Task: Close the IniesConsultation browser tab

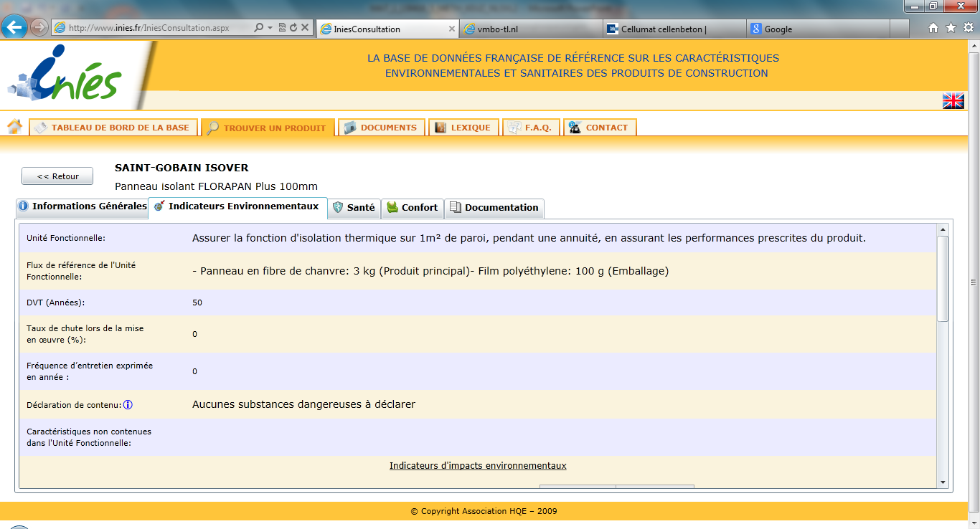Action: [x=452, y=29]
